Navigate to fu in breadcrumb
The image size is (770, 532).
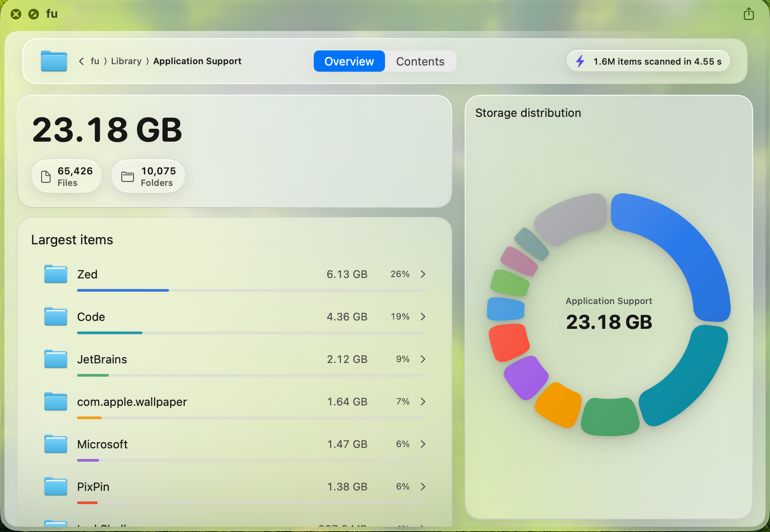(95, 61)
